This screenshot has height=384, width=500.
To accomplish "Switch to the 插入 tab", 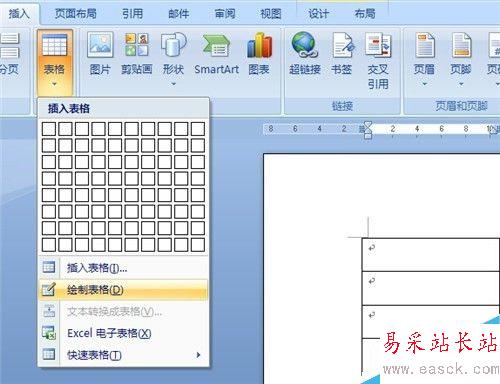I will click(19, 14).
